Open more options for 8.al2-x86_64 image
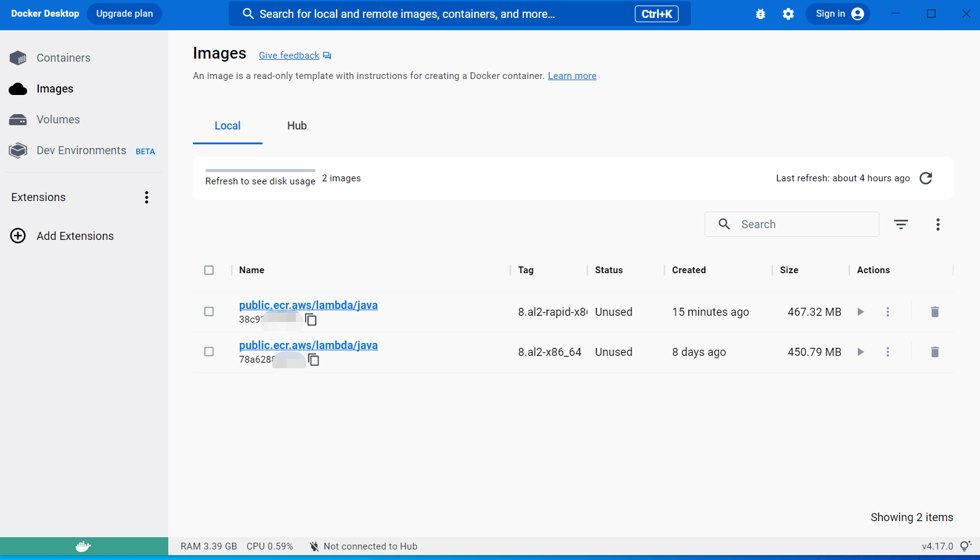The image size is (980, 560). (888, 352)
